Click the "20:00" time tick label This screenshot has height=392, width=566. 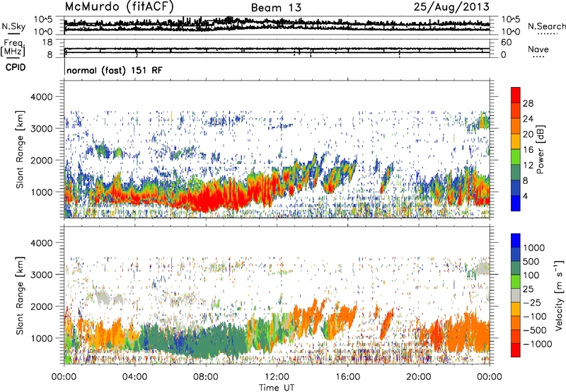click(x=418, y=377)
